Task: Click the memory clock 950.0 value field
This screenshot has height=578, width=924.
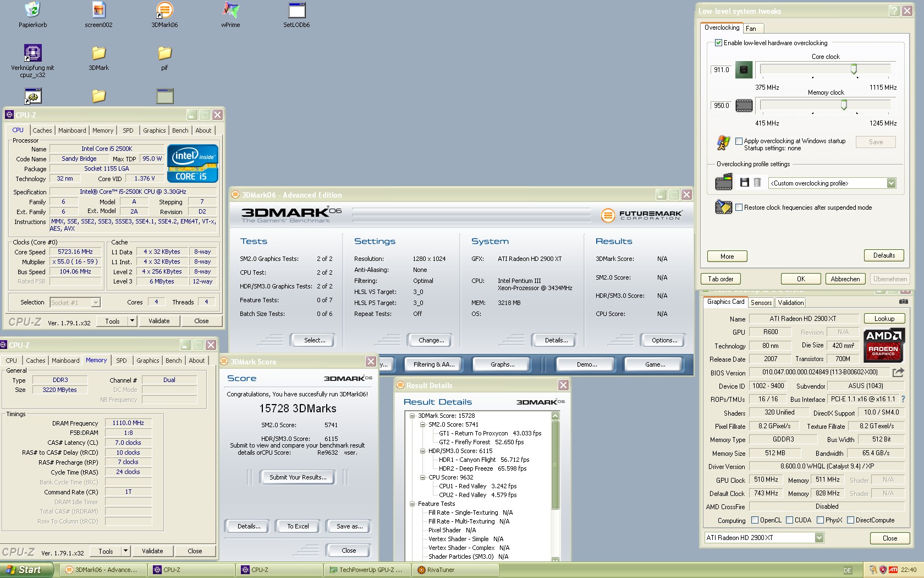Action: [x=721, y=106]
